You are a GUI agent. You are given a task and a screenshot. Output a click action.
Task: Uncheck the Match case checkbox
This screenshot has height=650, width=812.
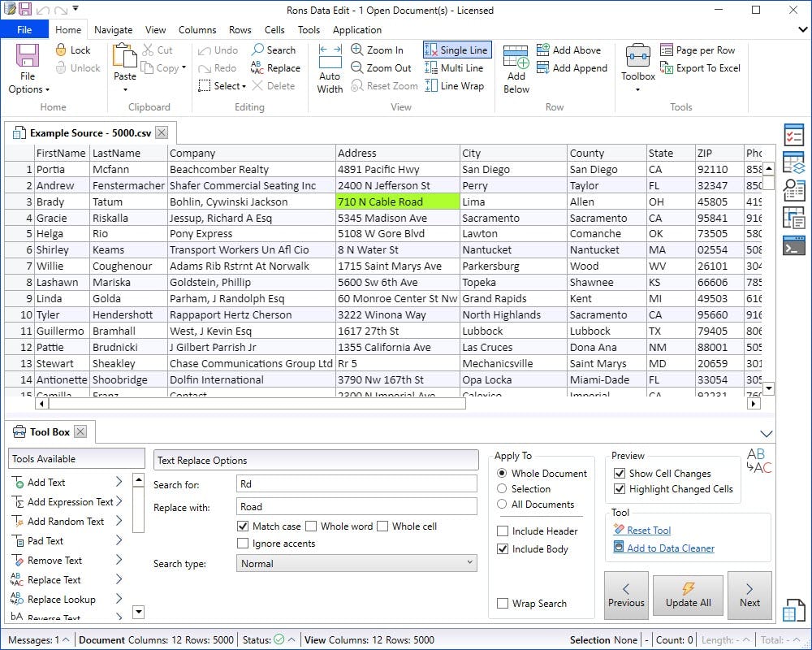tap(243, 526)
